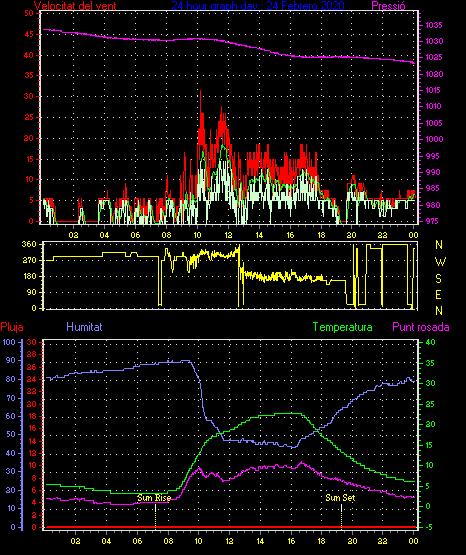The width and height of the screenshot is (466, 555).
Task: Click the 1010 pressure axis value
Action: point(433,106)
